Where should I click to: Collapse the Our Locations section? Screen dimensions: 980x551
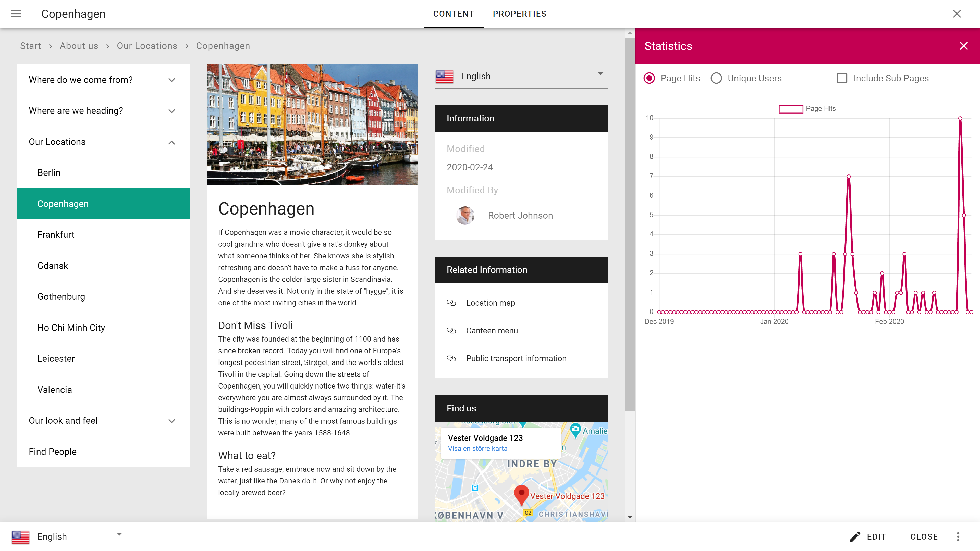pyautogui.click(x=172, y=142)
